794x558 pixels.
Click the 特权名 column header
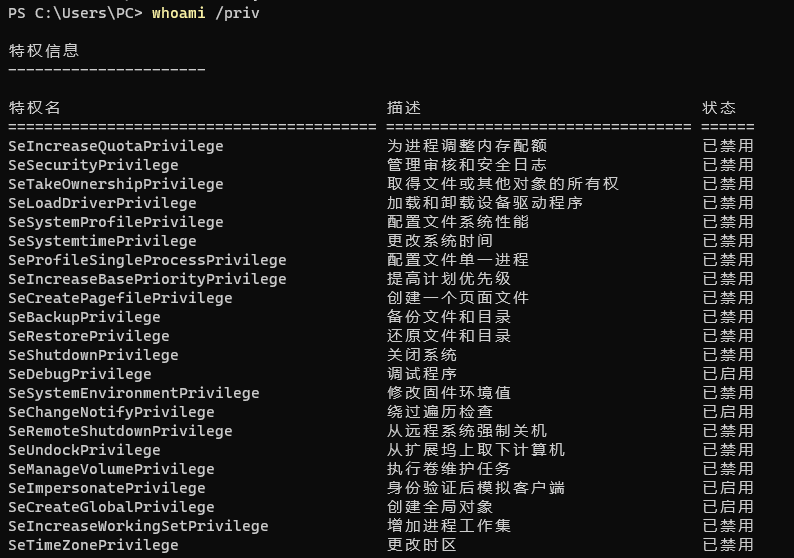tap(34, 107)
